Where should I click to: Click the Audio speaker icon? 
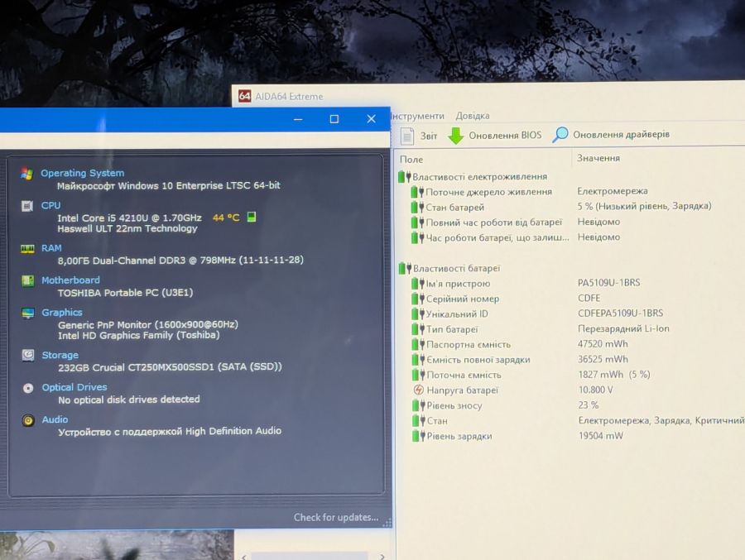pyautogui.click(x=28, y=420)
